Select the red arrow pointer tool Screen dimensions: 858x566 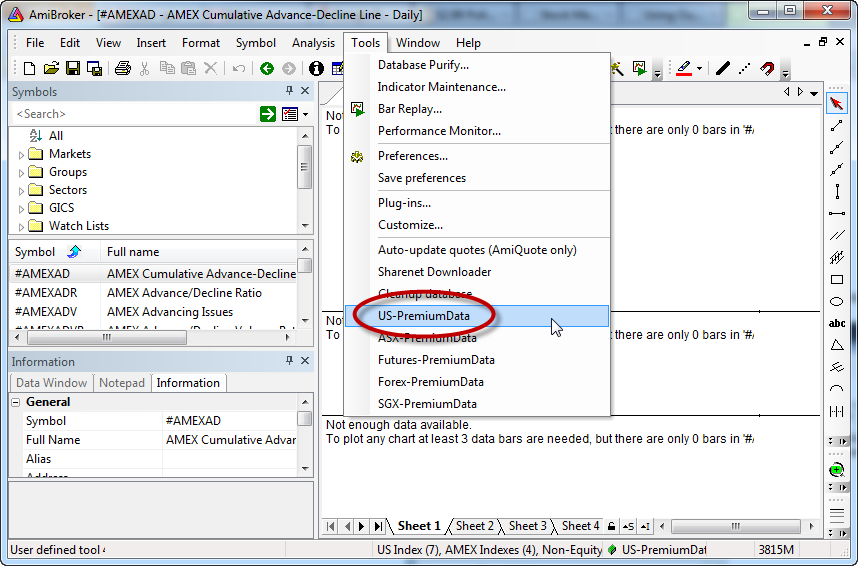click(x=837, y=103)
